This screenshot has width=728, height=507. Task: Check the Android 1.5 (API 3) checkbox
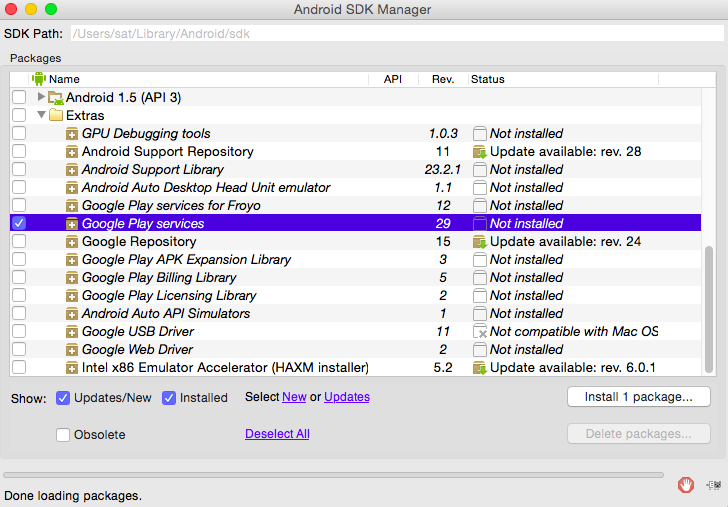click(19, 97)
